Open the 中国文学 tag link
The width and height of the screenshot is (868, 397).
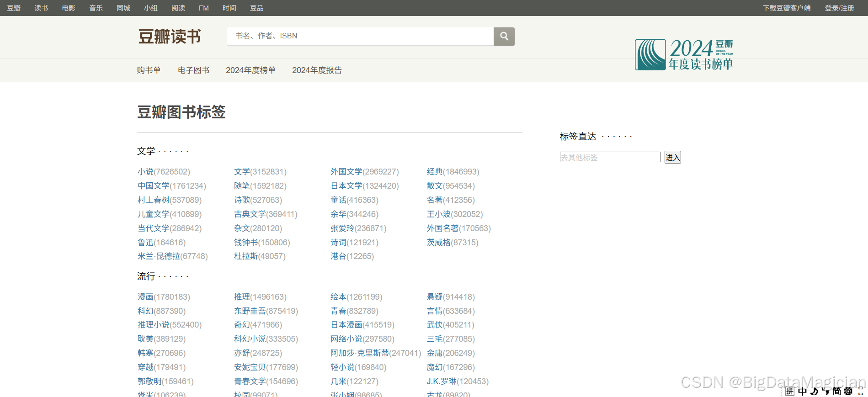click(154, 186)
